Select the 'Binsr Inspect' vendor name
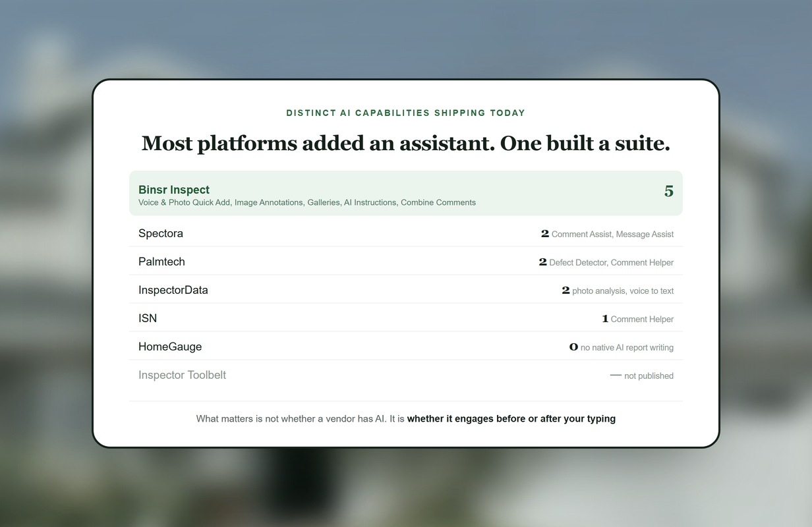The image size is (812, 527). 174,190
